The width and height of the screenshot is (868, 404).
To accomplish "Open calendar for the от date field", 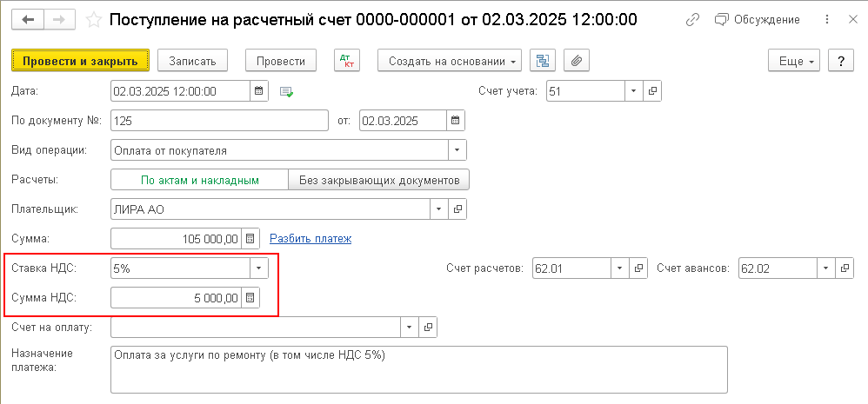I will pyautogui.click(x=456, y=121).
